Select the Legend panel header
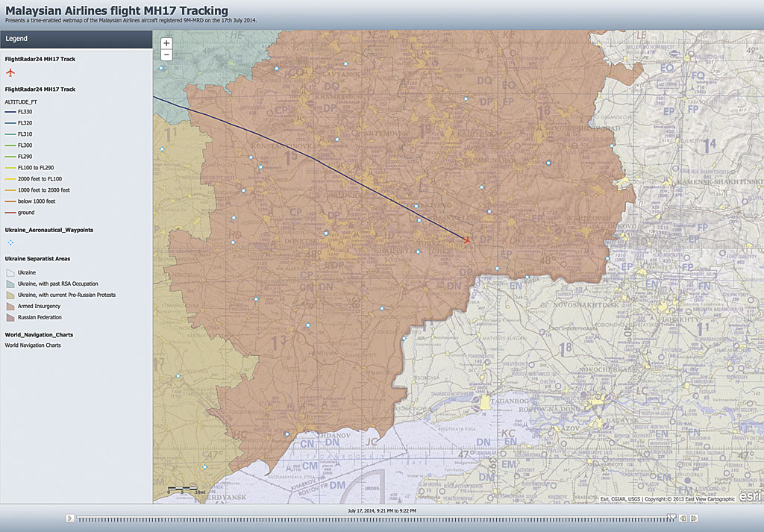 point(76,39)
